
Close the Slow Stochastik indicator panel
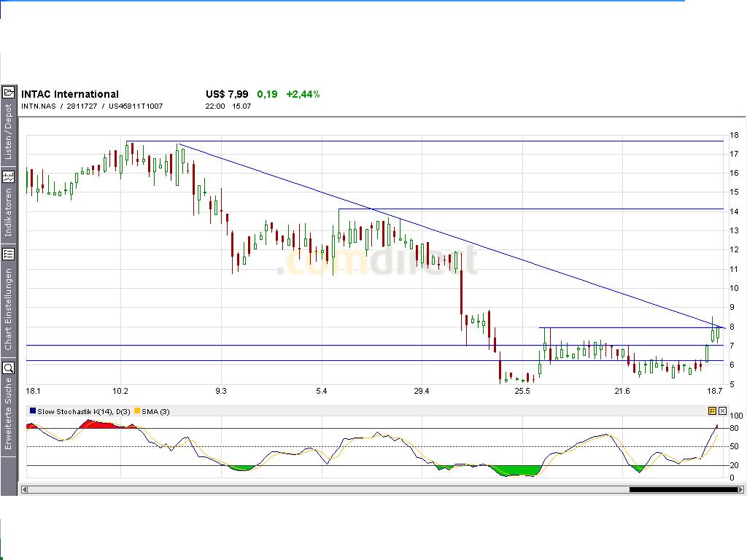[722, 411]
